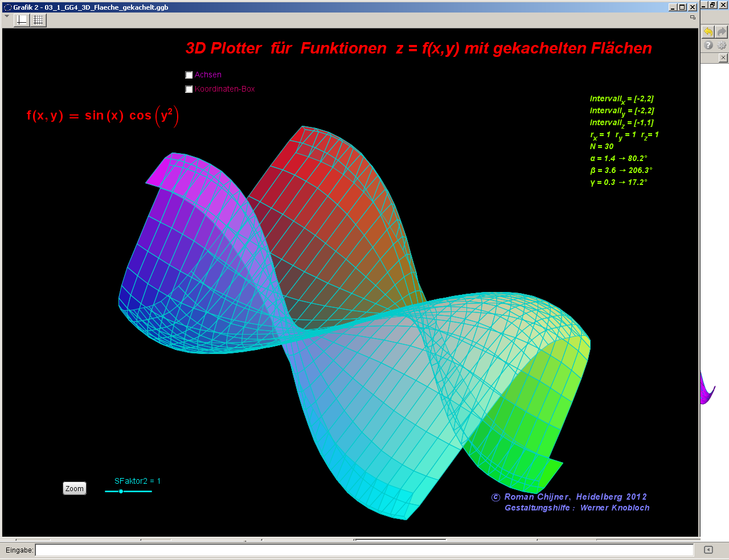Toggle the grid display icon in style bar
Viewport: 729px width, 560px height.
click(x=38, y=20)
